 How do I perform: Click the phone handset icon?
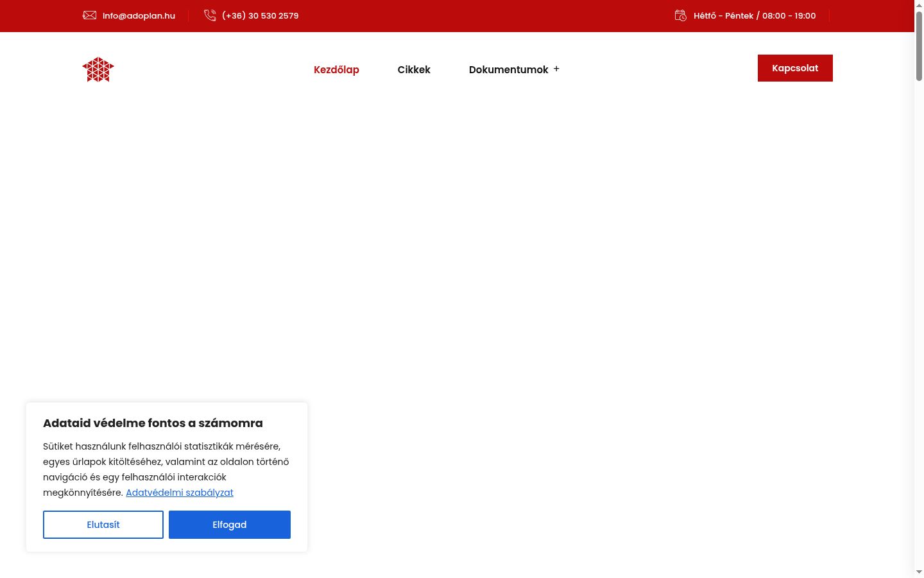click(x=210, y=15)
